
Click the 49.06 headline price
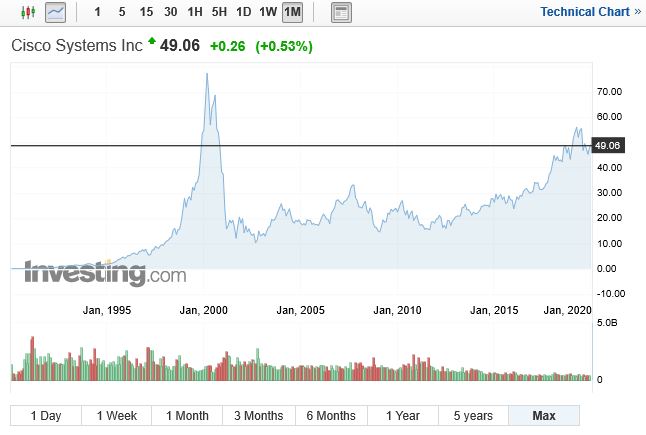pos(180,45)
